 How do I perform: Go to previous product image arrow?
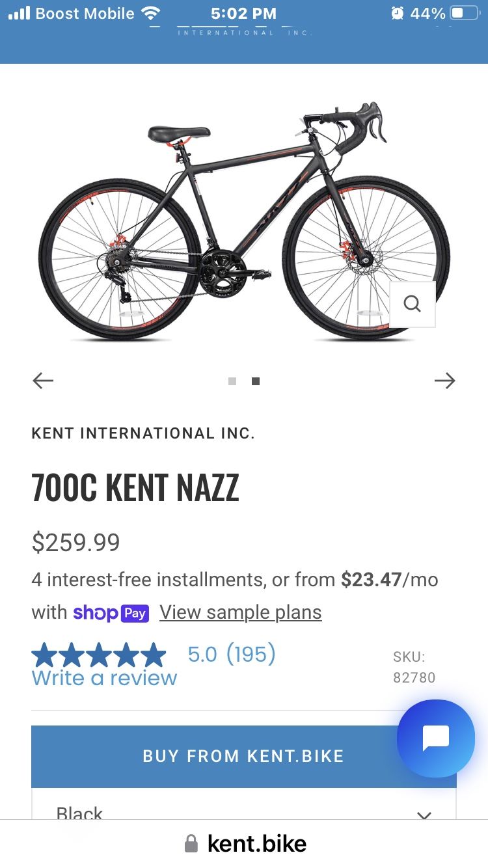[43, 381]
